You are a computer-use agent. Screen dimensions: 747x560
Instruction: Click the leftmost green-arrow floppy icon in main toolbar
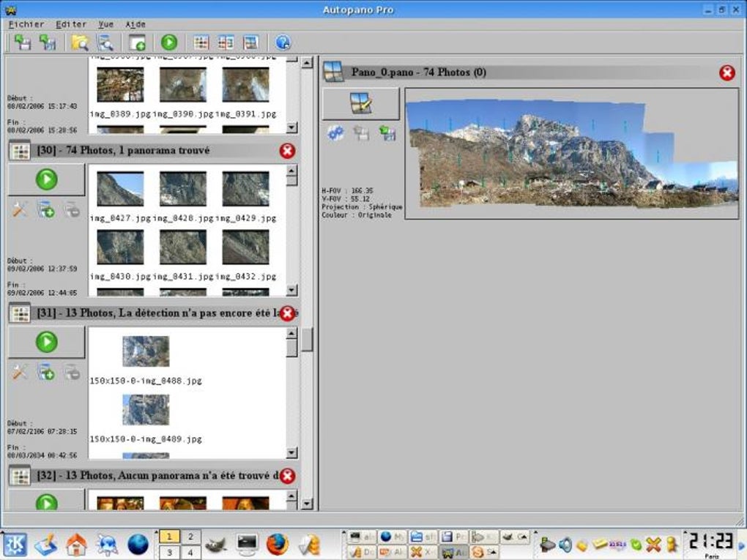(x=22, y=42)
